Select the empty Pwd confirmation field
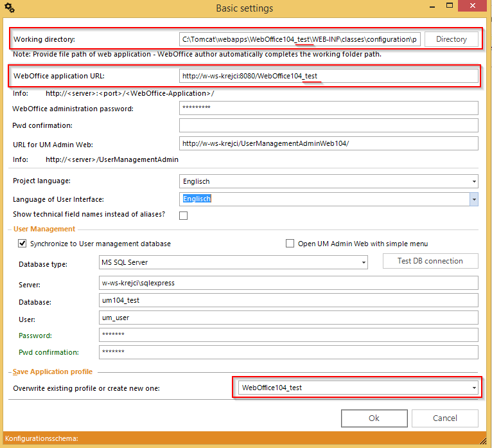The width and height of the screenshot is (492, 448). tap(328, 125)
